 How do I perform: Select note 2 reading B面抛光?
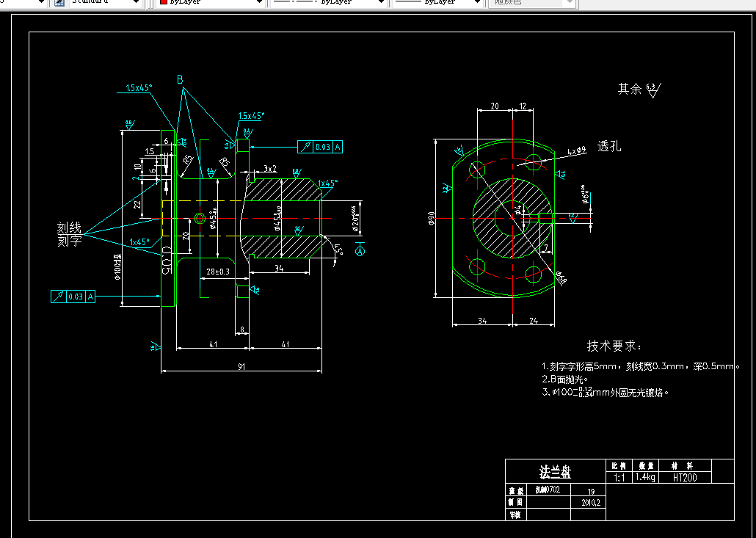[564, 379]
